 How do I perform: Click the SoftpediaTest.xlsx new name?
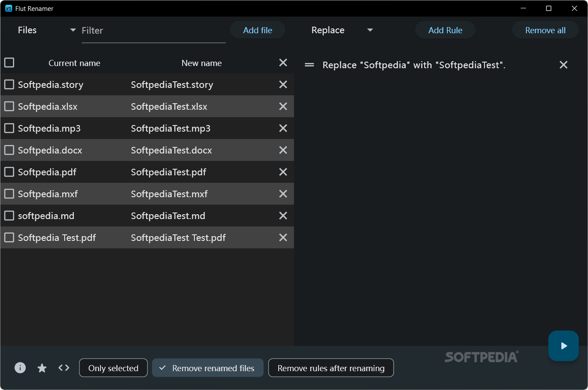pyautogui.click(x=169, y=107)
